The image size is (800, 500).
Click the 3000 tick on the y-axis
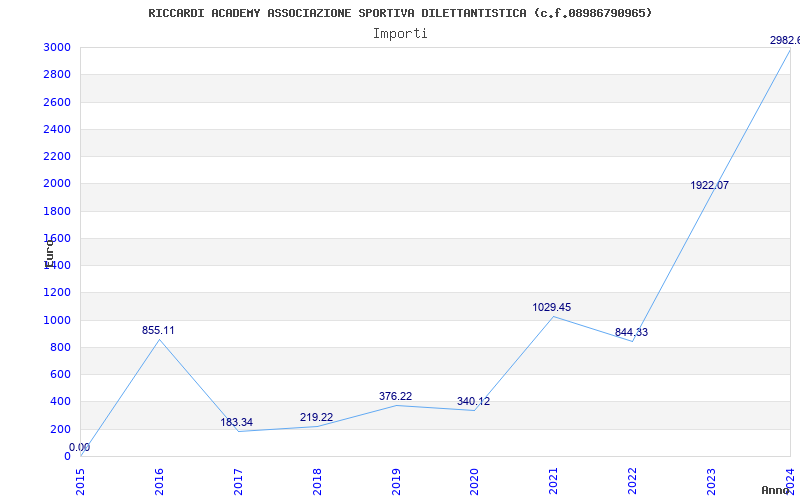point(57,48)
